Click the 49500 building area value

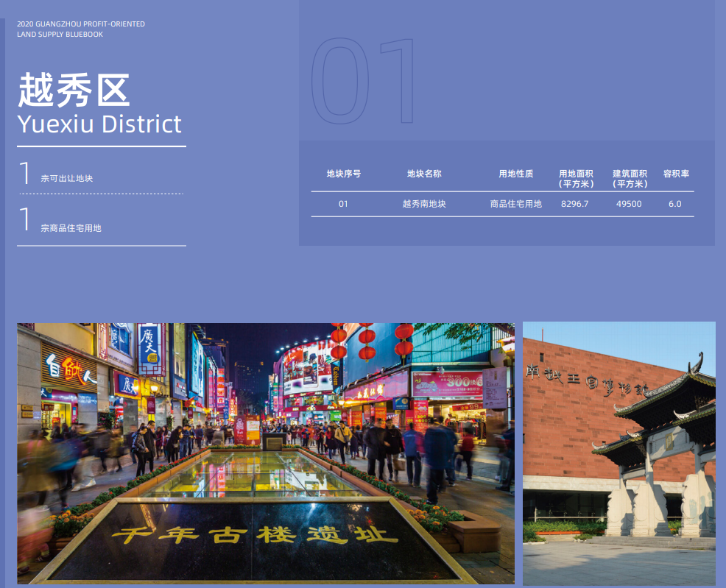click(x=629, y=204)
